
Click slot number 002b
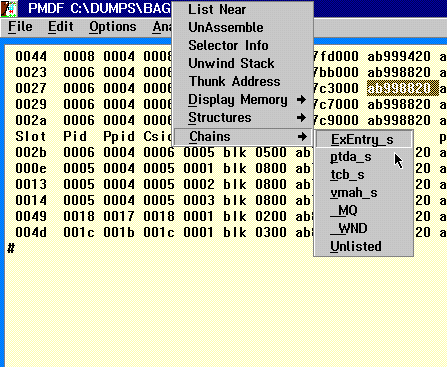pos(31,152)
